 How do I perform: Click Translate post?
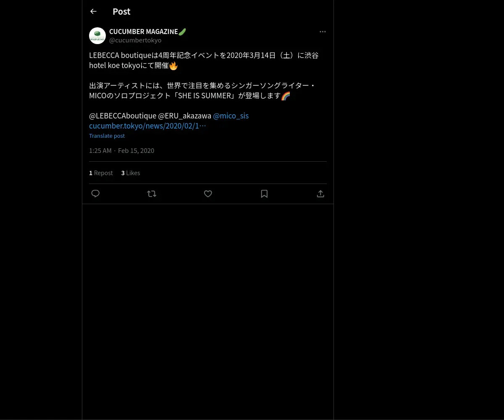pyautogui.click(x=107, y=136)
